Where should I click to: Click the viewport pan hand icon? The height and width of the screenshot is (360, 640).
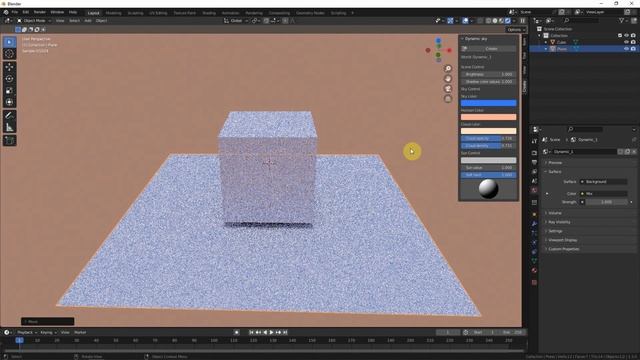448,79
